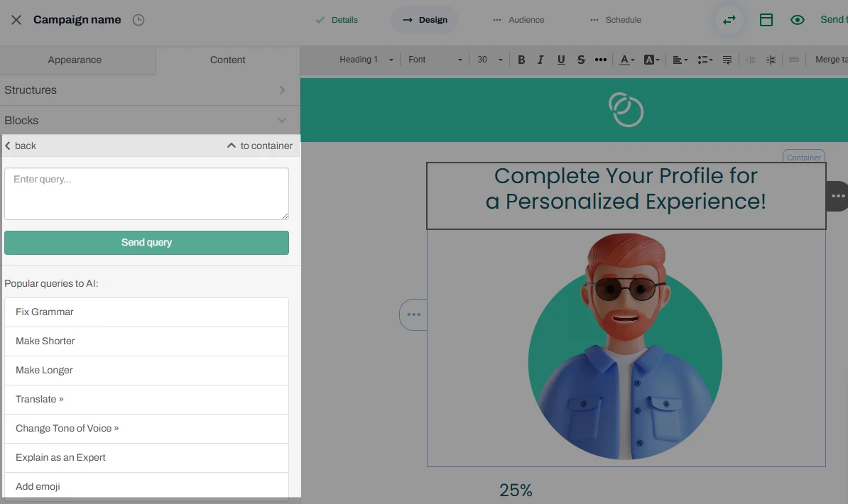Image resolution: width=848 pixels, height=504 pixels.
Task: Close the campaign editor with X
Action: [16, 20]
